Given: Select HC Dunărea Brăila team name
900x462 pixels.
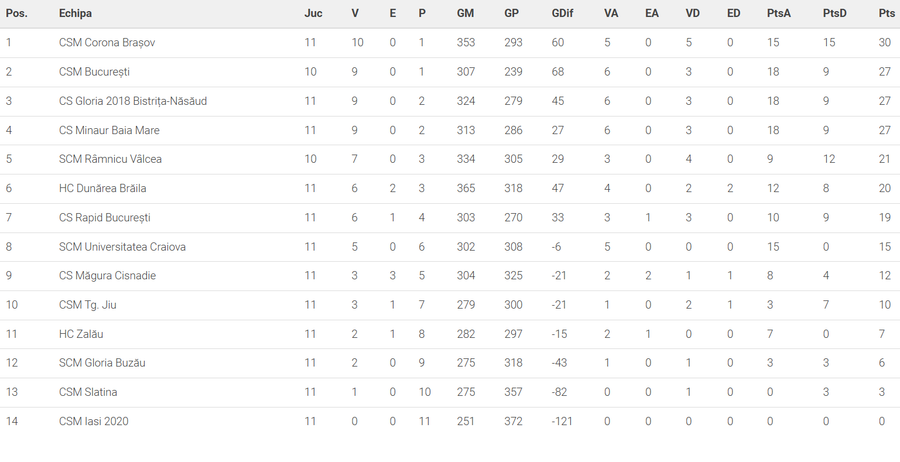Looking at the screenshot, I should (x=102, y=188).
